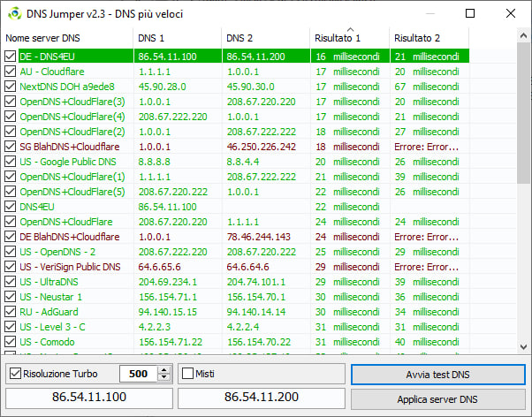The image size is (532, 417).
Task: Click IP address 64.6.65.6
Action: [x=159, y=267]
